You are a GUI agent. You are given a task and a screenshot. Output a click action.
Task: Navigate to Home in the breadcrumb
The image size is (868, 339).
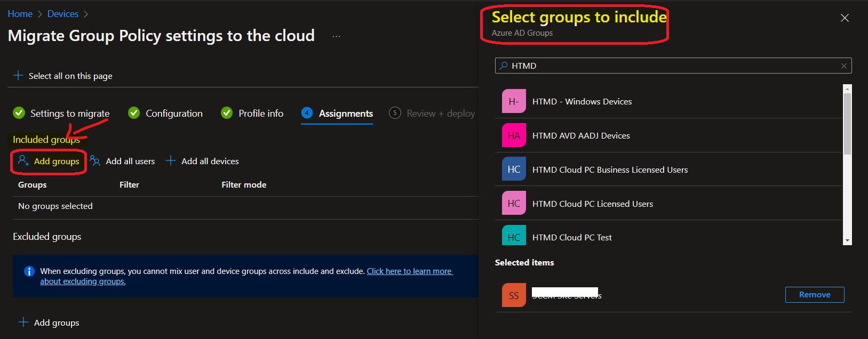(20, 14)
